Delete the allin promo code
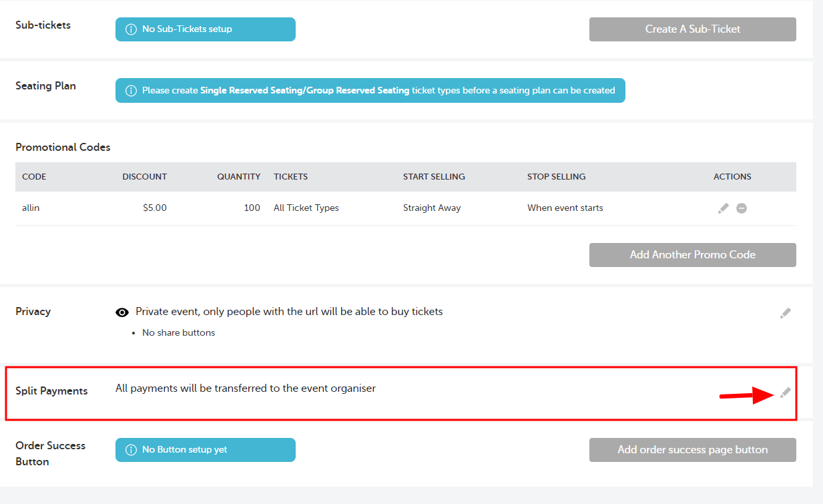This screenshot has width=823, height=504. pyautogui.click(x=742, y=208)
